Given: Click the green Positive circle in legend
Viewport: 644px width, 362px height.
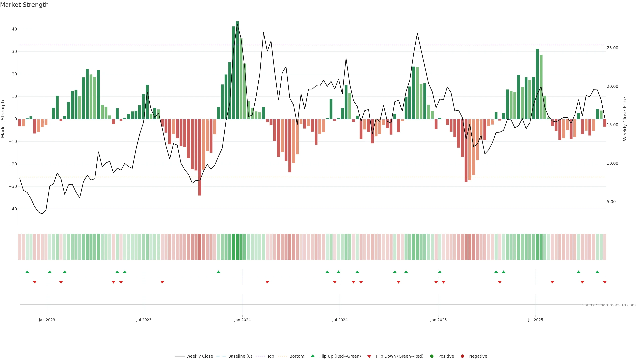Looking at the screenshot, I should (x=432, y=356).
